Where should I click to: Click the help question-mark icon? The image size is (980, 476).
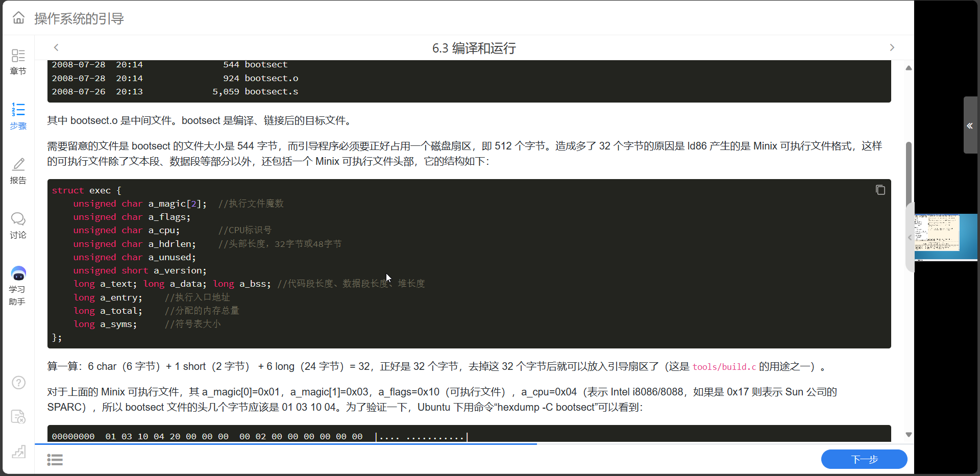pyautogui.click(x=18, y=382)
